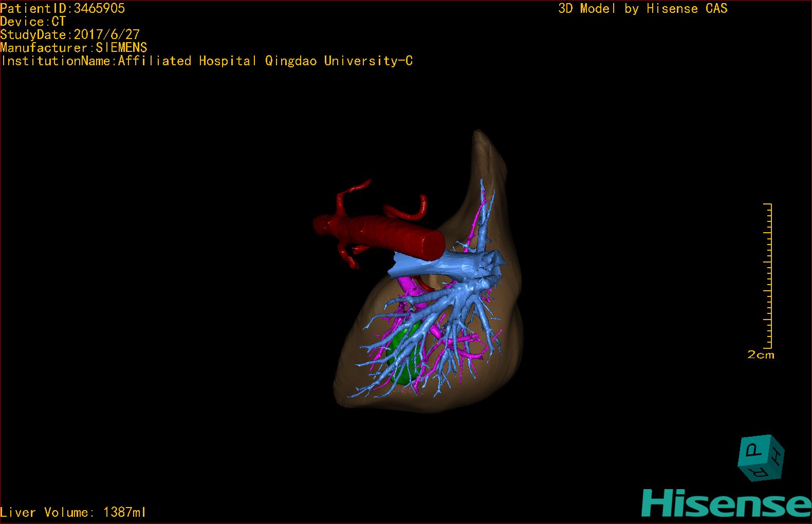Click the vertical yellow scale ruler

768,276
